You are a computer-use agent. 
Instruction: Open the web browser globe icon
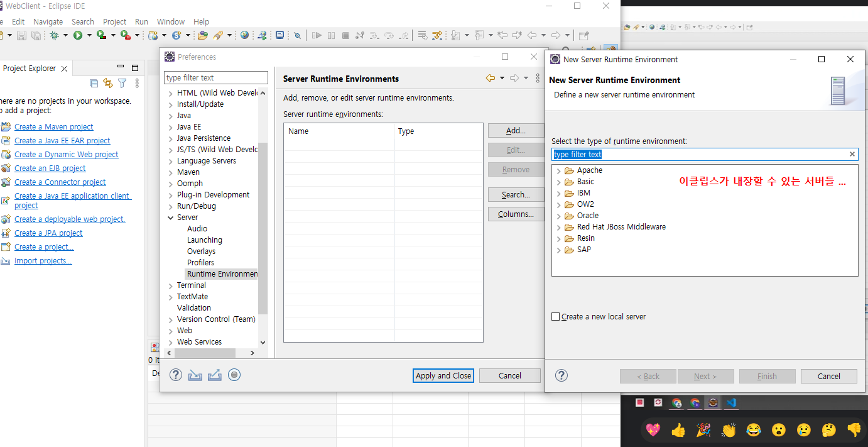244,36
